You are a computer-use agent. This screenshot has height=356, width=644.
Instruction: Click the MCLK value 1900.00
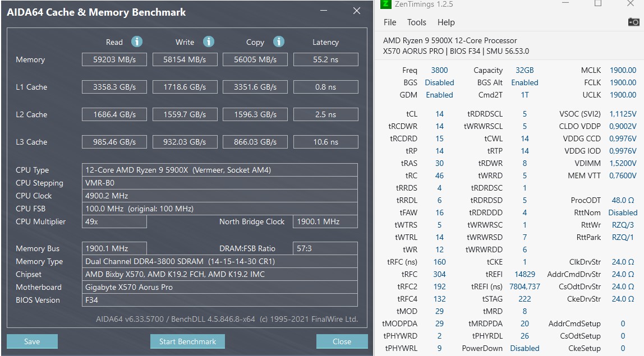click(623, 70)
